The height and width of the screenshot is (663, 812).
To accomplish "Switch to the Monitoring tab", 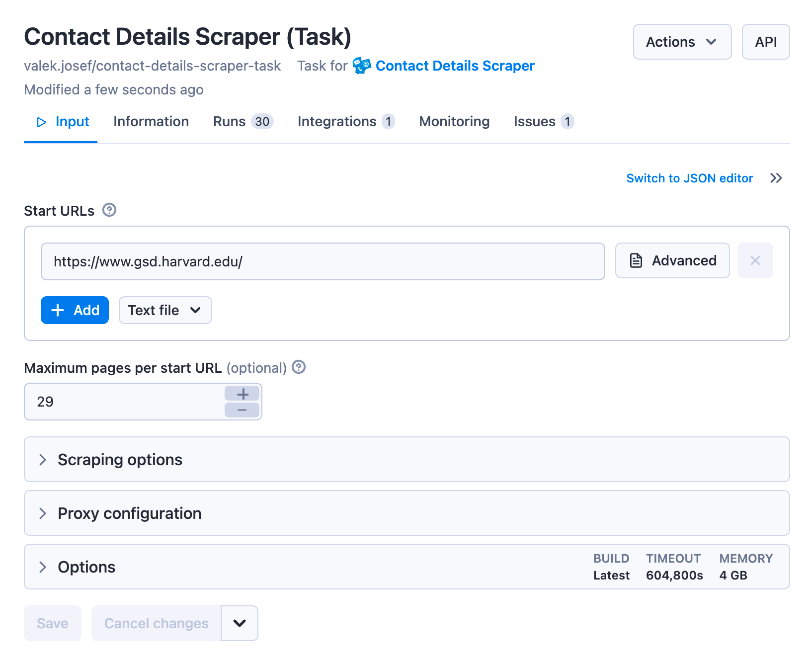I will click(454, 121).
